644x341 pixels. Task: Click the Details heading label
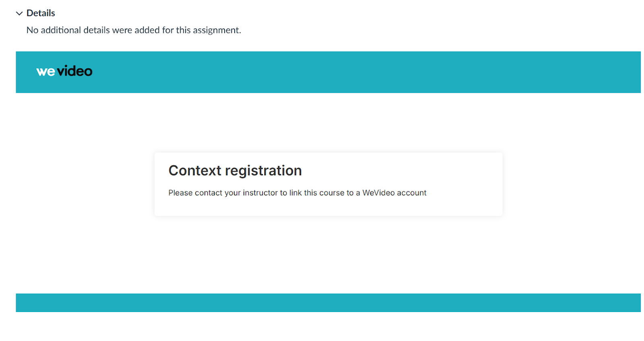point(41,13)
